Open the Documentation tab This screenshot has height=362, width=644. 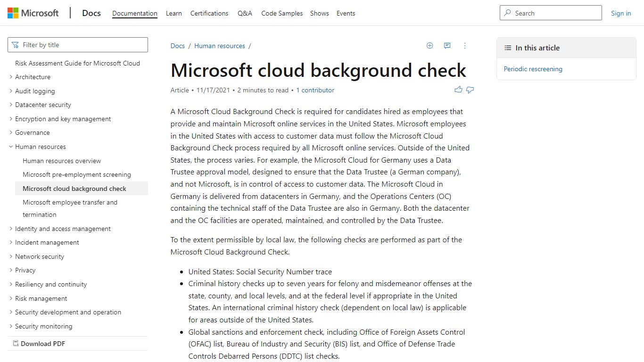click(135, 13)
